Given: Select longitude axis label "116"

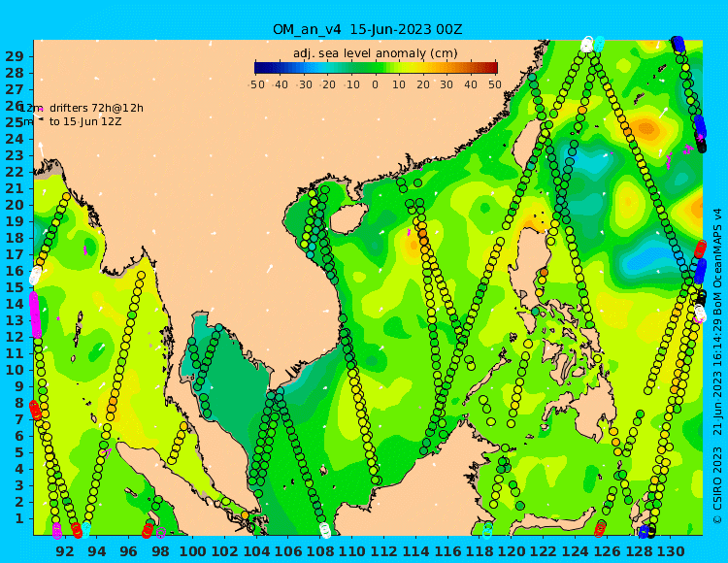Looking at the screenshot, I should [x=447, y=551].
